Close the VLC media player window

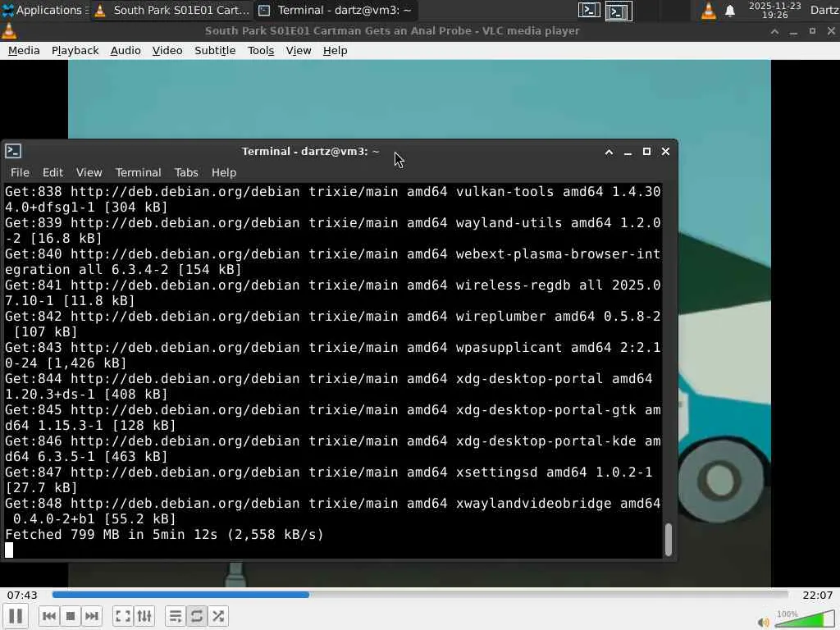click(831, 32)
